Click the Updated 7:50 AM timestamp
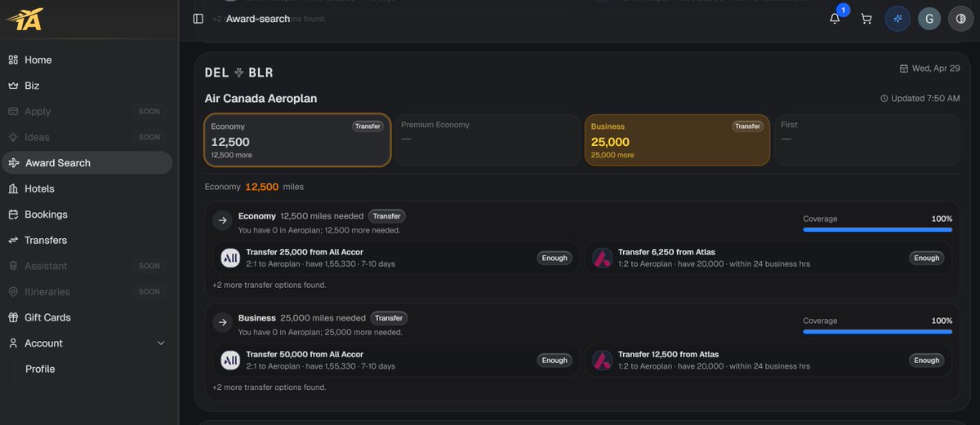Viewport: 980px width, 425px height. (x=925, y=99)
